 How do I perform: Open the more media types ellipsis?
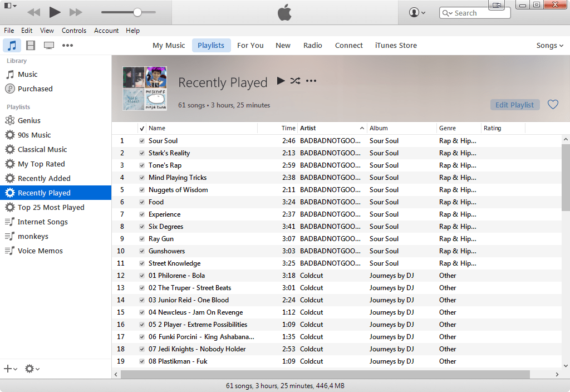coord(67,46)
